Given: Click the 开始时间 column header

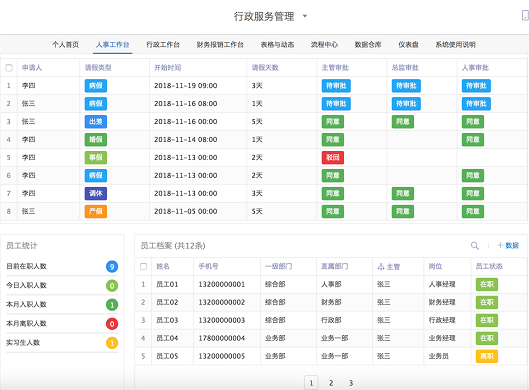Looking at the screenshot, I should pos(168,68).
